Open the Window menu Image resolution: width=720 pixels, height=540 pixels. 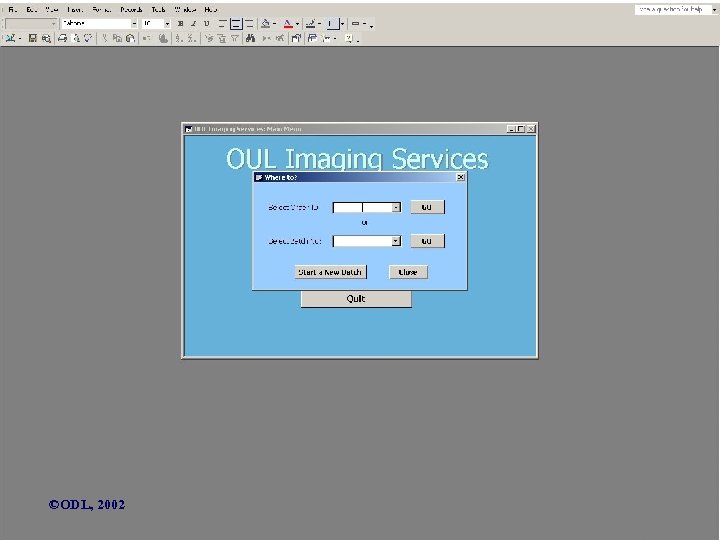click(x=185, y=9)
